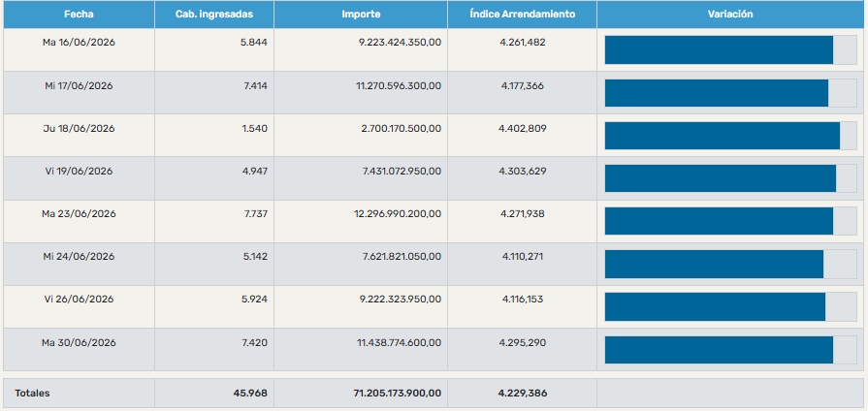
Task: Select the 7.737 cabezas cell
Action: [255, 213]
